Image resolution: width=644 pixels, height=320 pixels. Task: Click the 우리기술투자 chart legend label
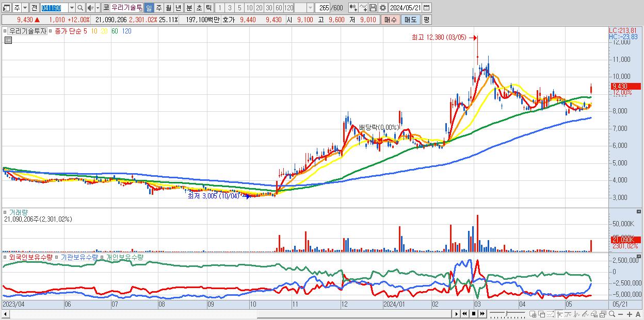[x=27, y=31]
